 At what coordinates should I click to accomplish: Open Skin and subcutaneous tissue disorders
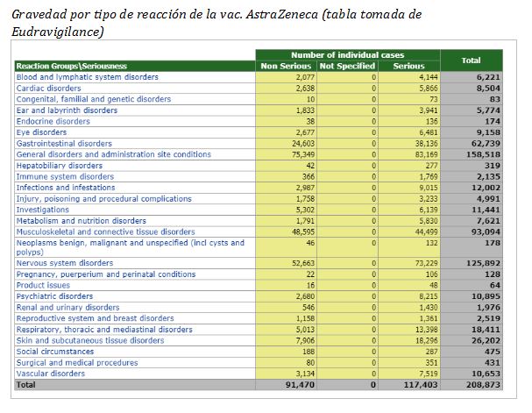pos(90,340)
